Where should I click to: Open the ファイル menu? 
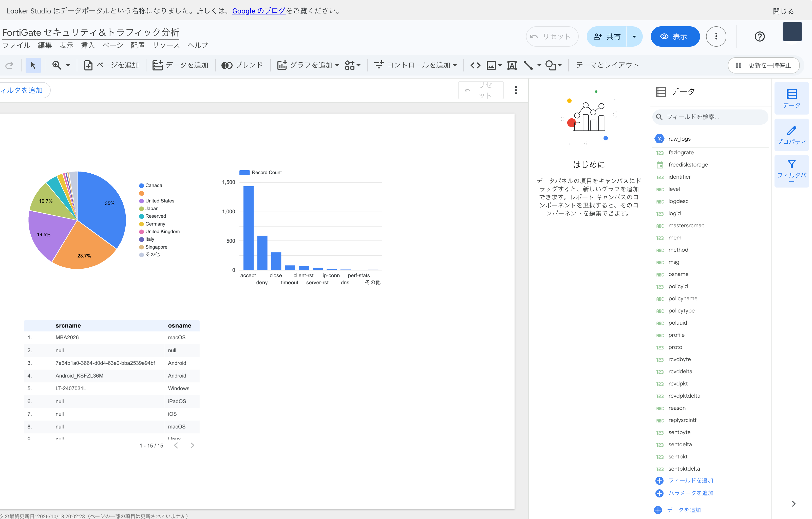[x=16, y=45]
